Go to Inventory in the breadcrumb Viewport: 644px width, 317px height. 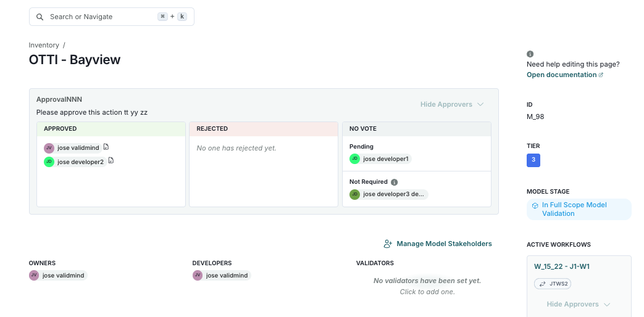click(44, 45)
